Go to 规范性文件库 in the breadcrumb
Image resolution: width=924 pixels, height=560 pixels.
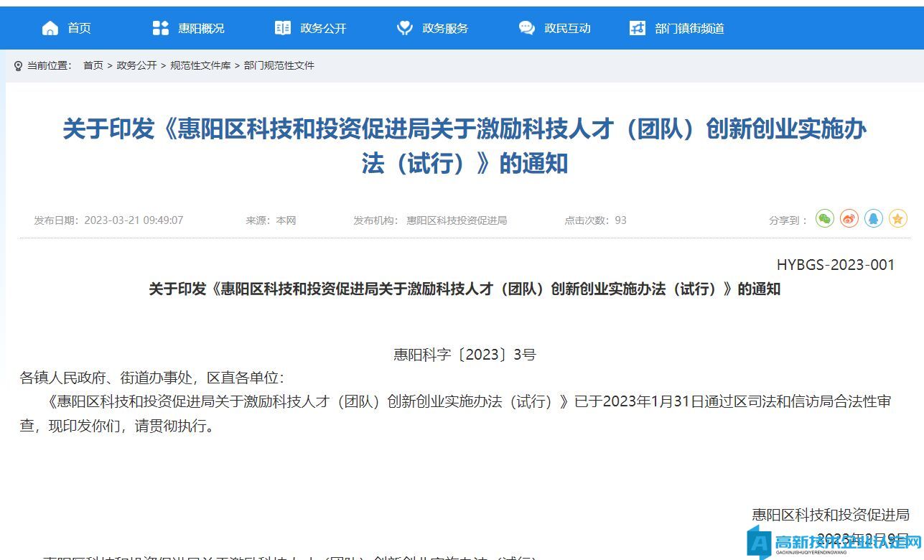click(200, 65)
